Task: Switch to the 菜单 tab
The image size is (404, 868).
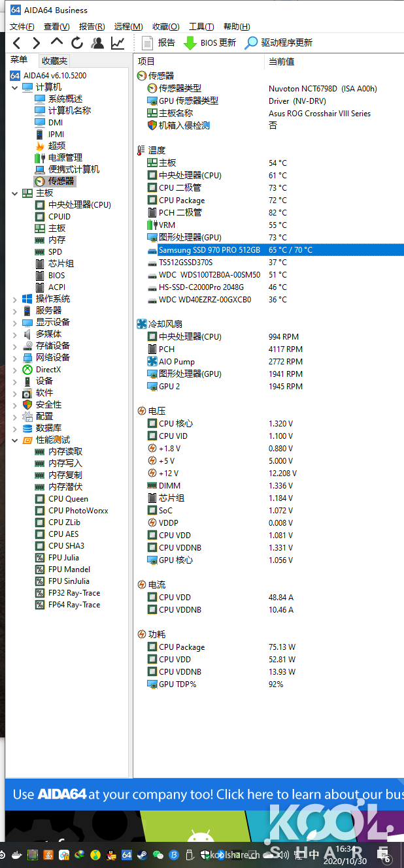Action: click(x=19, y=60)
